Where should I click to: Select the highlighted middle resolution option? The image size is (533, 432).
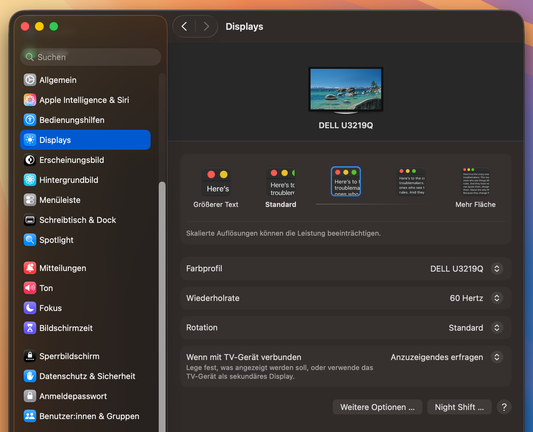346,181
